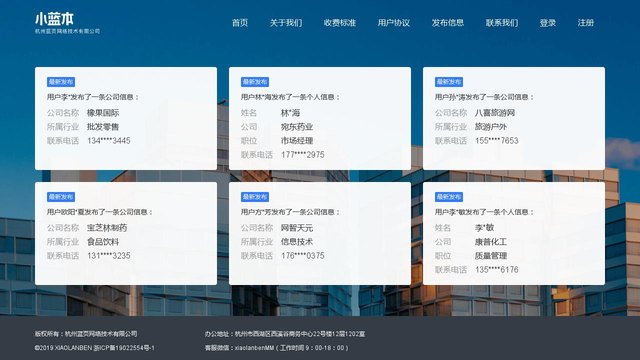Click 联系我们 in the top menu
Image resolution: width=640 pixels, height=360 pixels.
click(502, 23)
